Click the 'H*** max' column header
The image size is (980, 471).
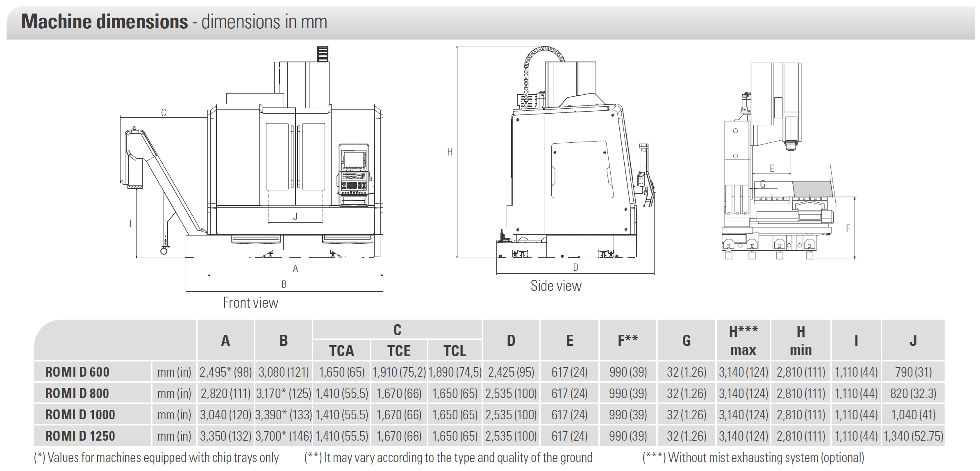(744, 341)
